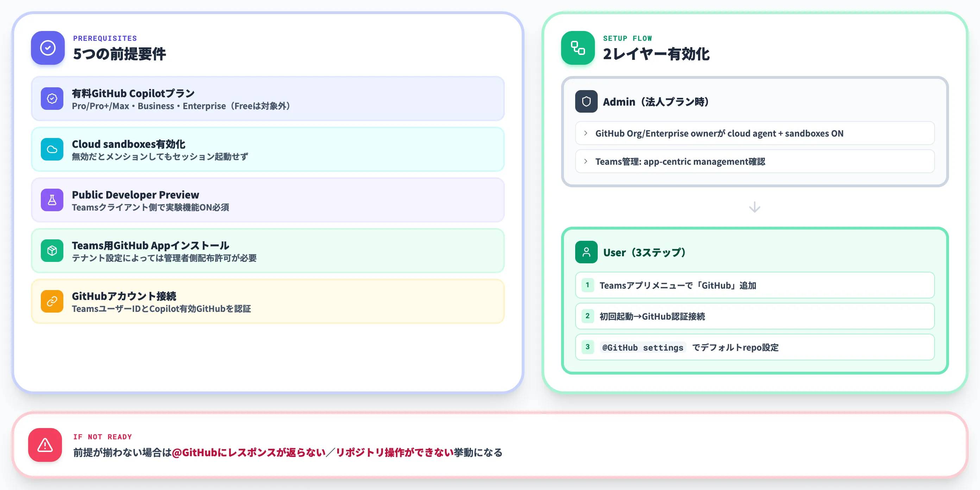Click テナント設定によっては管理者側配布許可が必要 subtitle
Image resolution: width=980 pixels, height=490 pixels.
164,258
